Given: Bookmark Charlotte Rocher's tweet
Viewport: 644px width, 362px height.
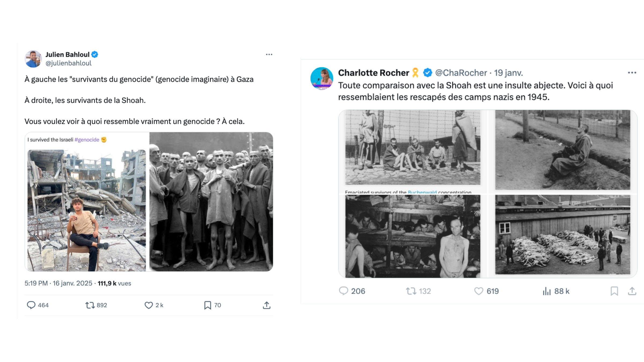Looking at the screenshot, I should (x=614, y=291).
